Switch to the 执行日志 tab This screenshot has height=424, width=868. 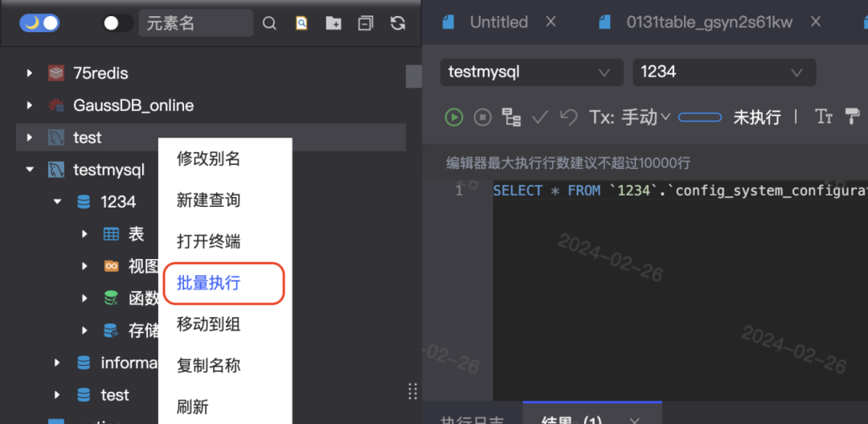tap(473, 420)
